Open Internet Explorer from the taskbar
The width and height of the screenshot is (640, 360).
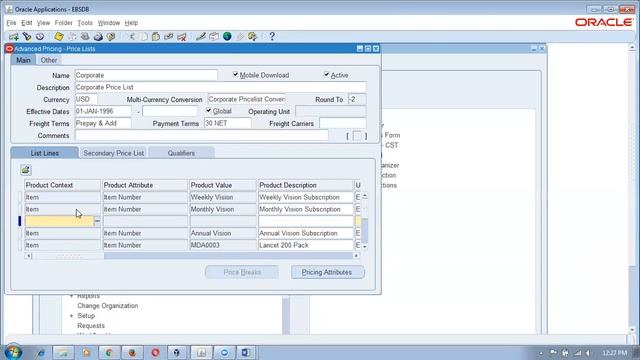[41, 352]
